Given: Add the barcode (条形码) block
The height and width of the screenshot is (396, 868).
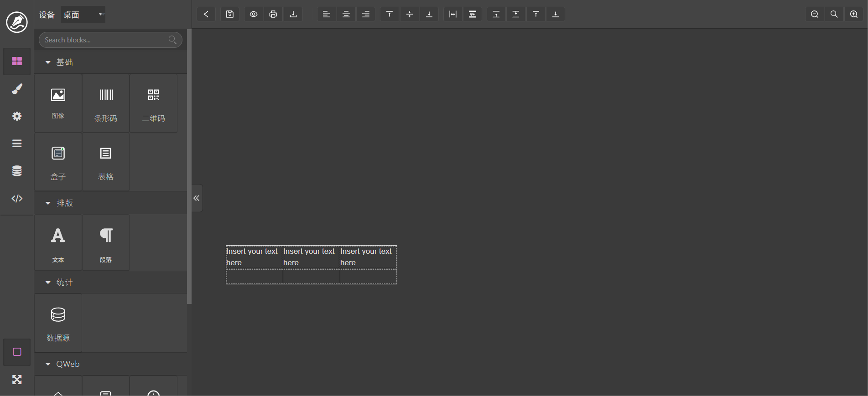Looking at the screenshot, I should tap(106, 104).
